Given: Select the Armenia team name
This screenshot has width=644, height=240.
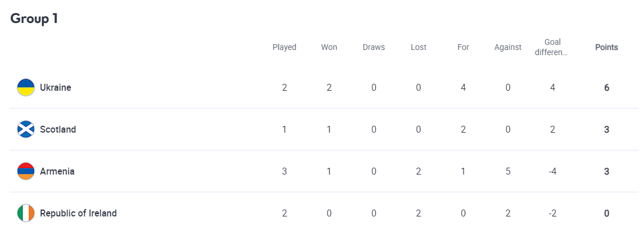Looking at the screenshot, I should tap(57, 171).
